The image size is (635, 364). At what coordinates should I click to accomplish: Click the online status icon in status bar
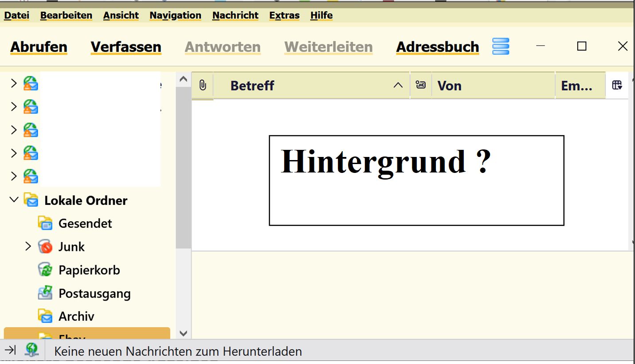[31, 351]
